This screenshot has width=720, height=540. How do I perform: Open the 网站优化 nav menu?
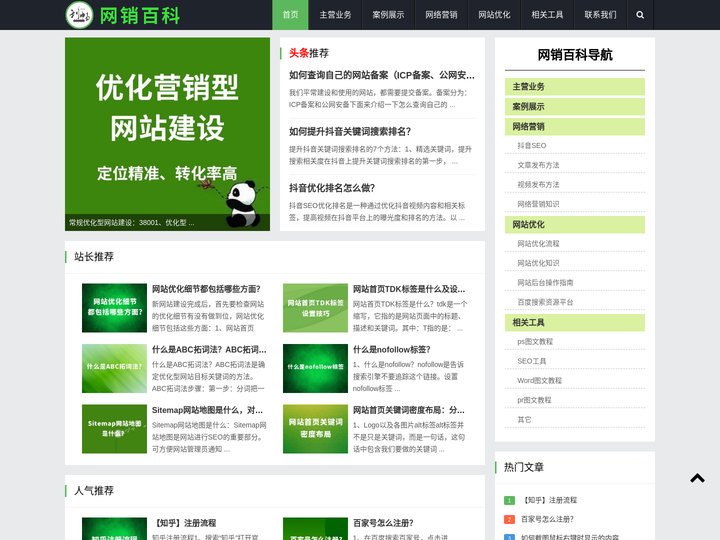(x=494, y=15)
